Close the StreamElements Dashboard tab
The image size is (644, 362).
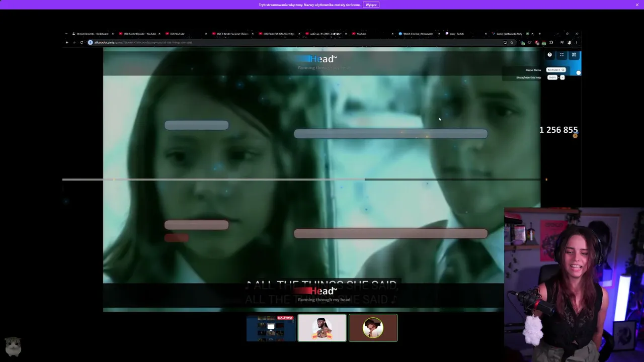[112, 34]
